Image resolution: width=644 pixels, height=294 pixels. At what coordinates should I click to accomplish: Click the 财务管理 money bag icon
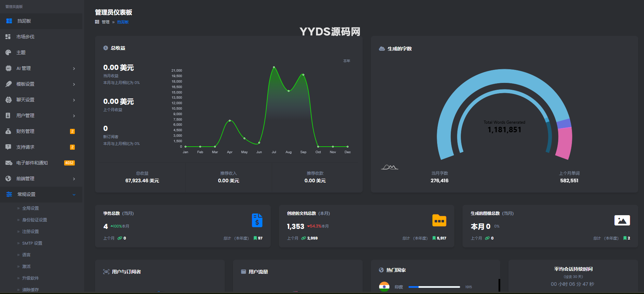click(8, 131)
